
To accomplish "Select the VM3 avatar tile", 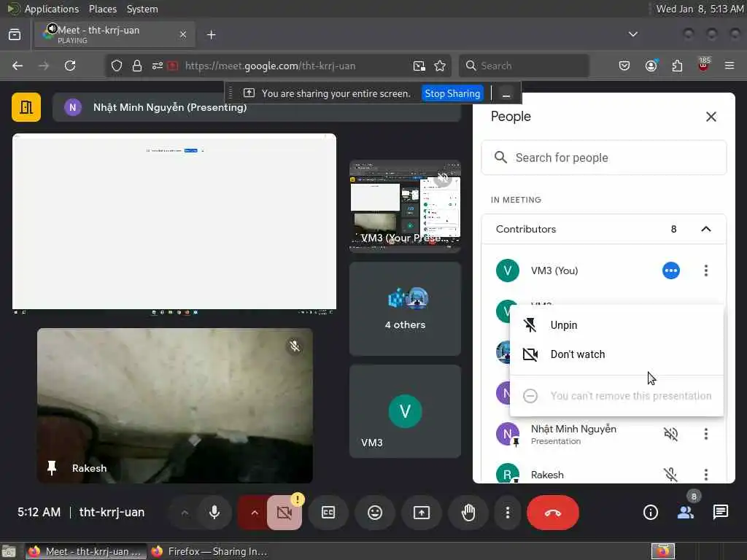I will click(x=405, y=411).
